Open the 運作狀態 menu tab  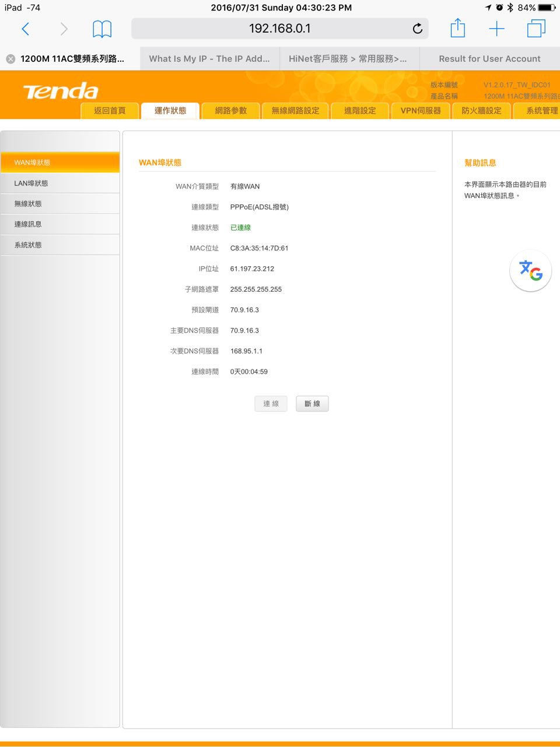pyautogui.click(x=170, y=111)
